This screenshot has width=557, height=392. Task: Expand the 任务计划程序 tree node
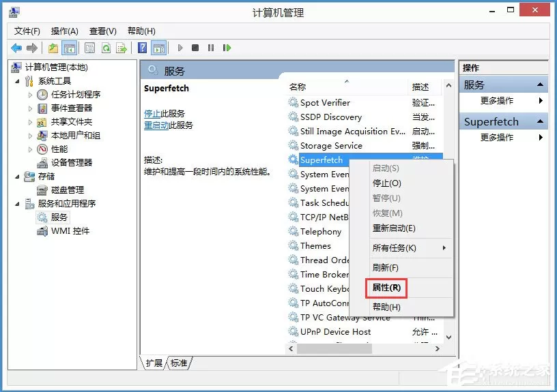coord(30,95)
